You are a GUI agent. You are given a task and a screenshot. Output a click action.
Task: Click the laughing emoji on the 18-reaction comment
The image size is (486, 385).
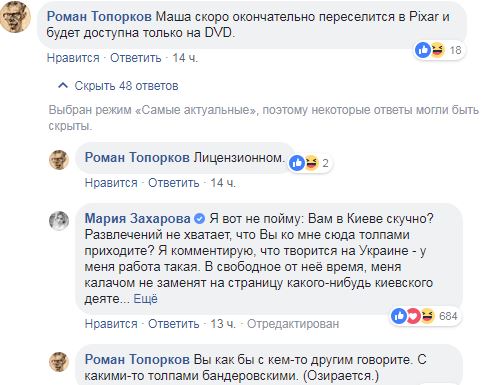click(x=437, y=50)
